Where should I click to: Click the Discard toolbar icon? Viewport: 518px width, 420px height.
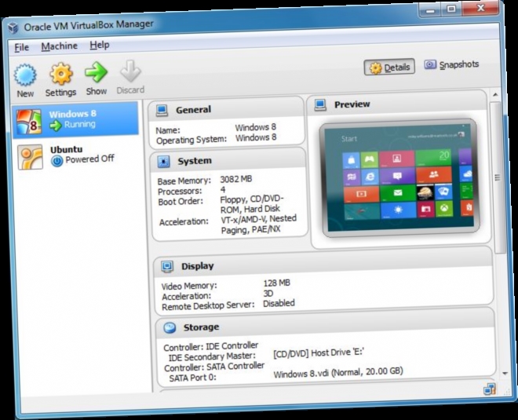(x=130, y=71)
